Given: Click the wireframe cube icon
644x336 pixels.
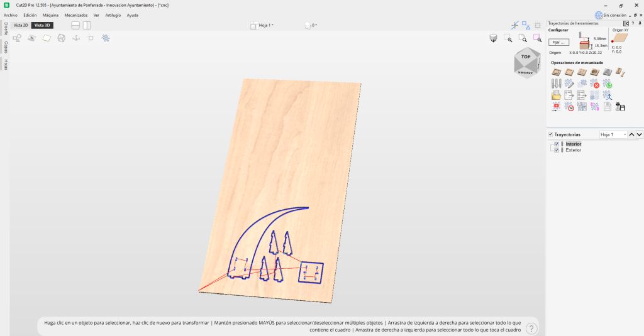Looking at the screenshot, I should (61, 38).
